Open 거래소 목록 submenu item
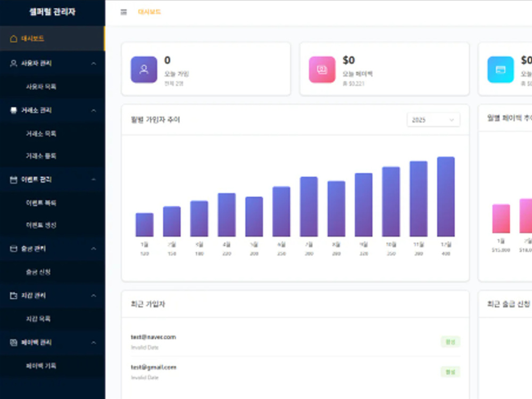This screenshot has height=399, width=532. 53,134
